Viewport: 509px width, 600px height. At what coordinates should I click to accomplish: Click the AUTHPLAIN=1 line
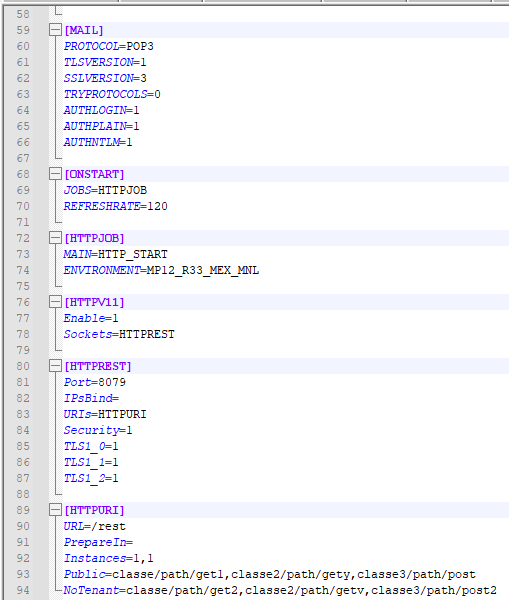101,126
